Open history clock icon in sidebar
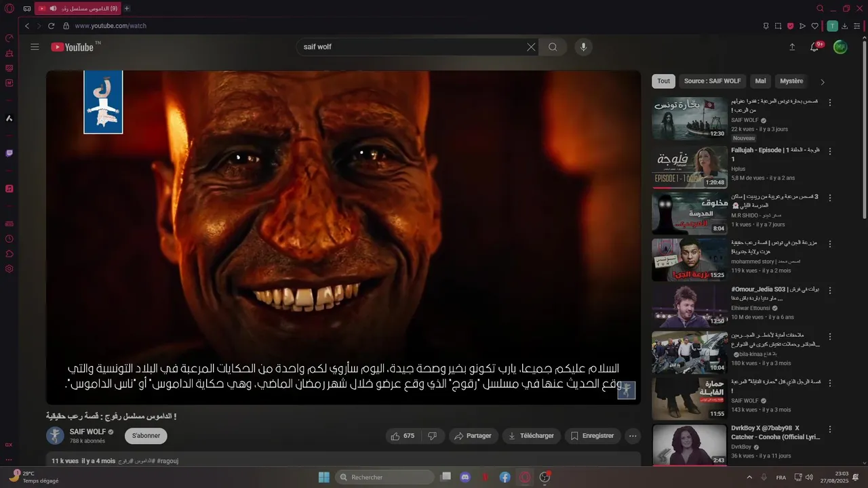868x488 pixels. [9, 239]
